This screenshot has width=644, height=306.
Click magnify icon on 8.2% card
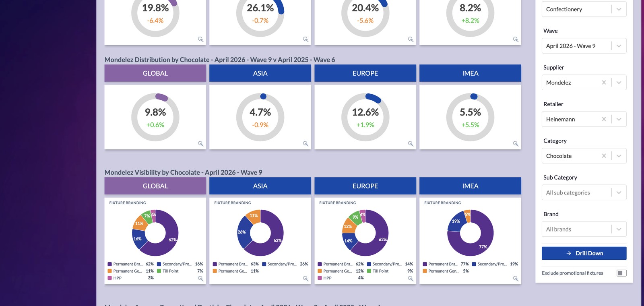(516, 39)
